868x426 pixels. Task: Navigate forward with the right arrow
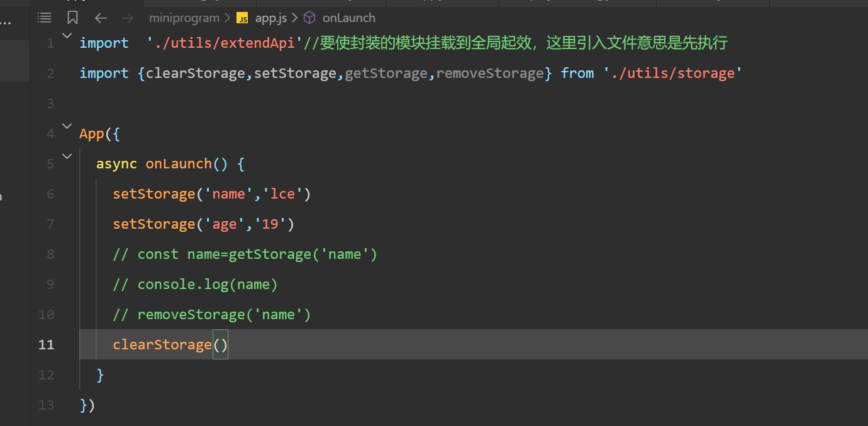coord(127,18)
